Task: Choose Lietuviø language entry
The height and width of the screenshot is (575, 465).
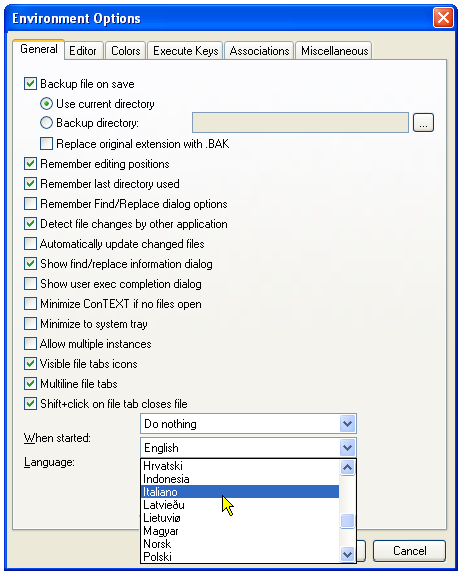Action: pyautogui.click(x=240, y=518)
